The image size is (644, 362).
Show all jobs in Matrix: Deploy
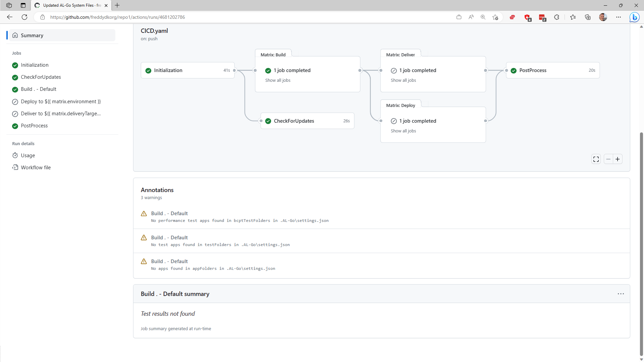[x=403, y=131]
